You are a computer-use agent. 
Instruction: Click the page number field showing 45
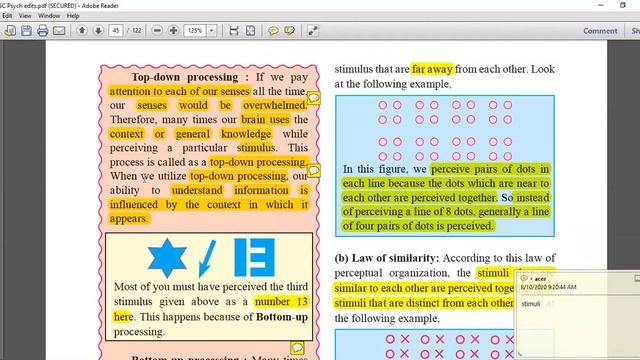(x=116, y=31)
